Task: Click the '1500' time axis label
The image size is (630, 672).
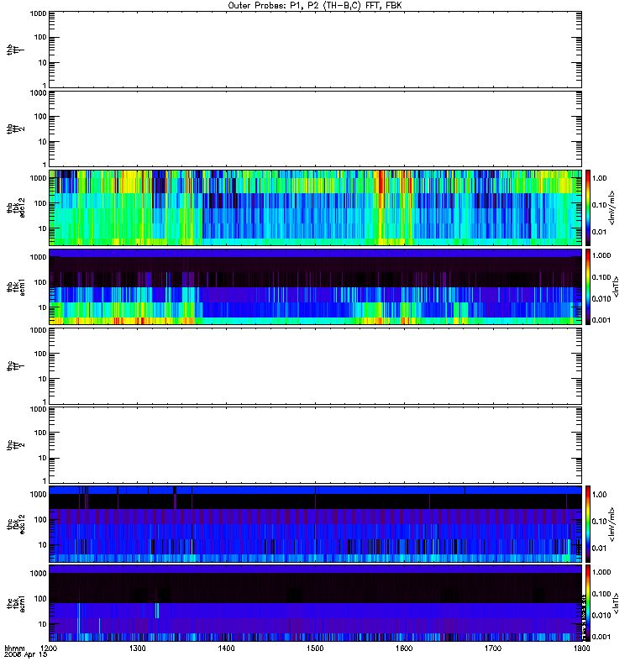Action: tap(315, 648)
